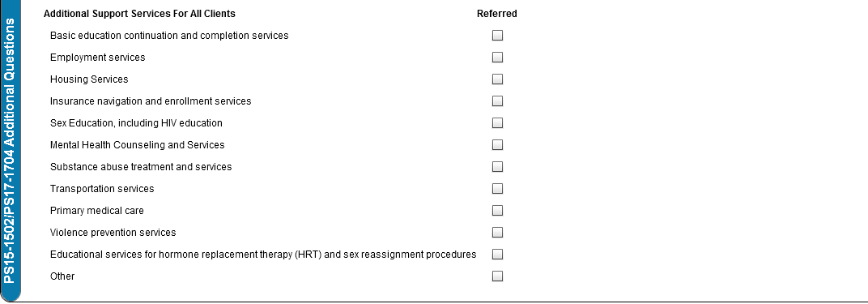The width and height of the screenshot is (868, 304).
Task: Click the Employment services label
Action: 97,58
